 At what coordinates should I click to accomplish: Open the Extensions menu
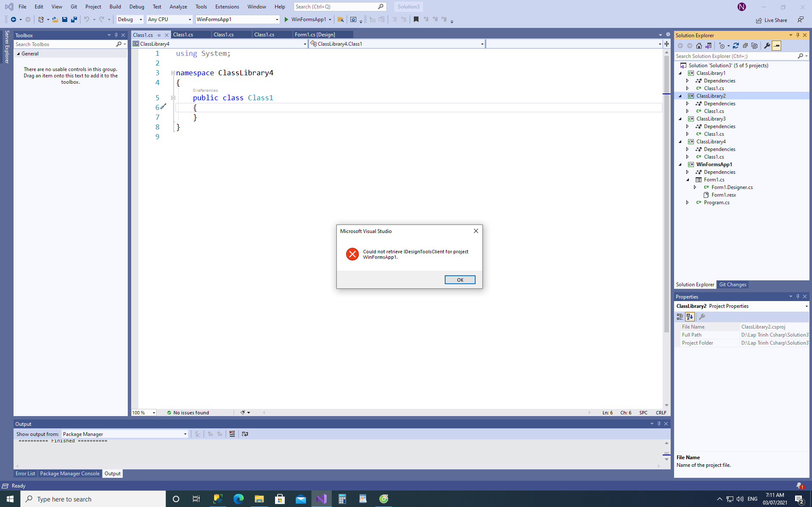tap(227, 7)
